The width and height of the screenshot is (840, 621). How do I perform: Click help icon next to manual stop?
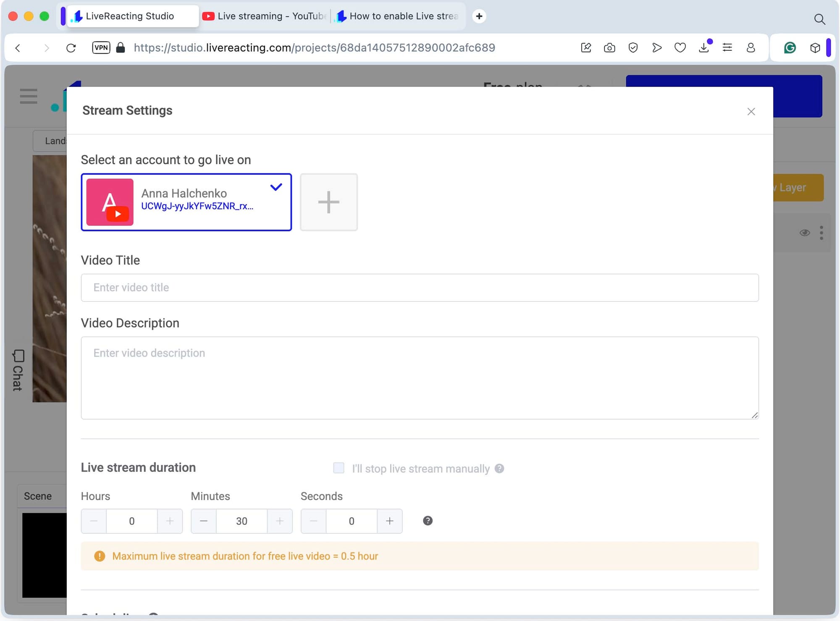coord(499,468)
